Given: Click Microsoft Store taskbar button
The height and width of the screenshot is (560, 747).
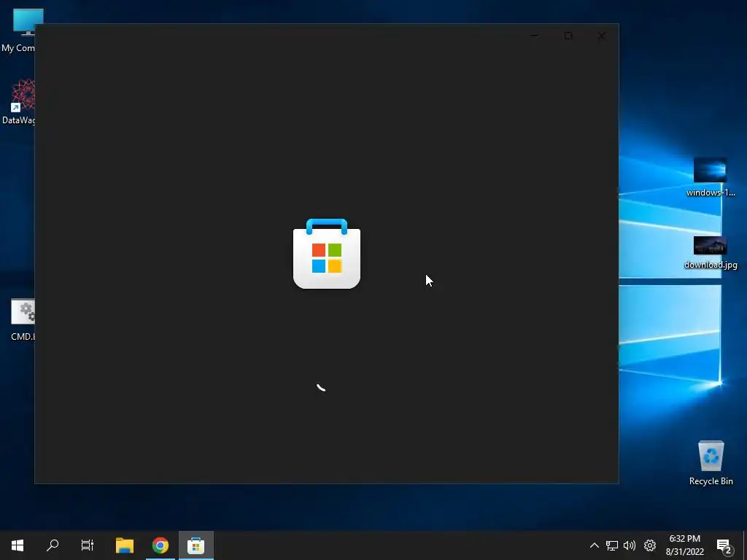Looking at the screenshot, I should 196,545.
